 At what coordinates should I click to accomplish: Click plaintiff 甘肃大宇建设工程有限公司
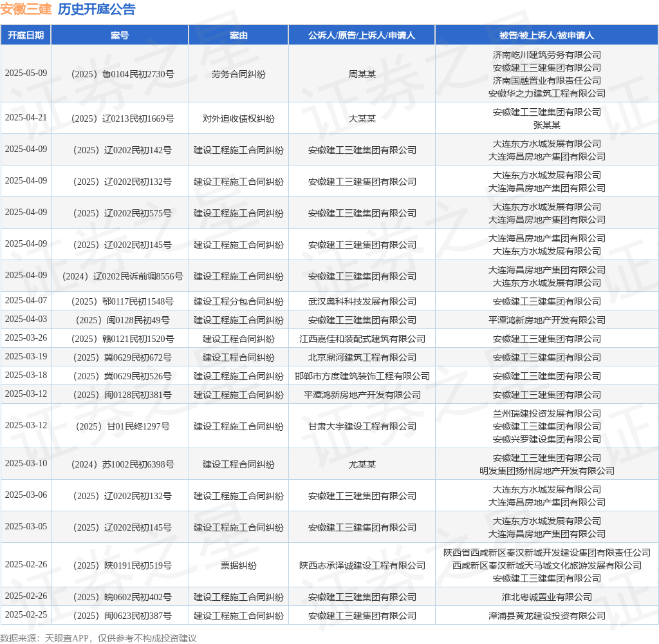(x=362, y=426)
